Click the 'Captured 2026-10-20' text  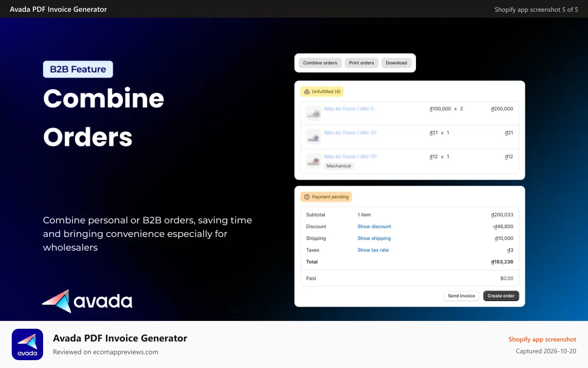click(x=546, y=351)
